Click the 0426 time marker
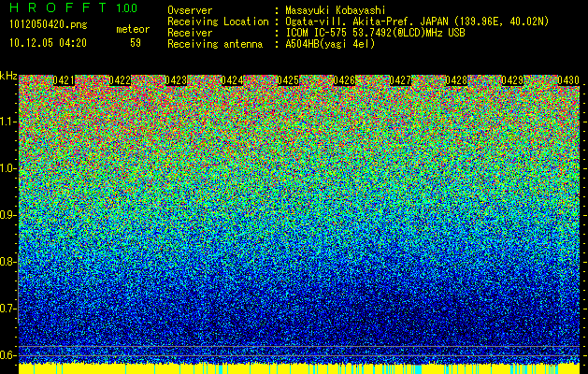The image size is (588, 374). (x=344, y=80)
